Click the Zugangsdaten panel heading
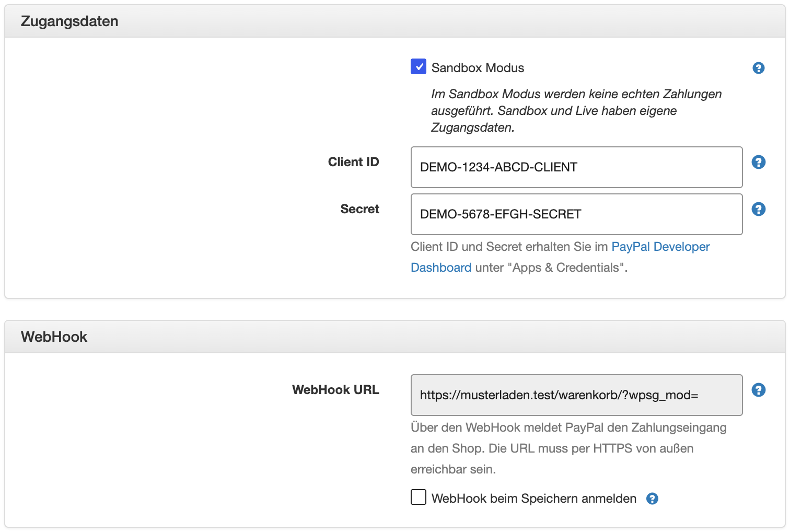Screen dimensions: 790x532 (x=69, y=21)
